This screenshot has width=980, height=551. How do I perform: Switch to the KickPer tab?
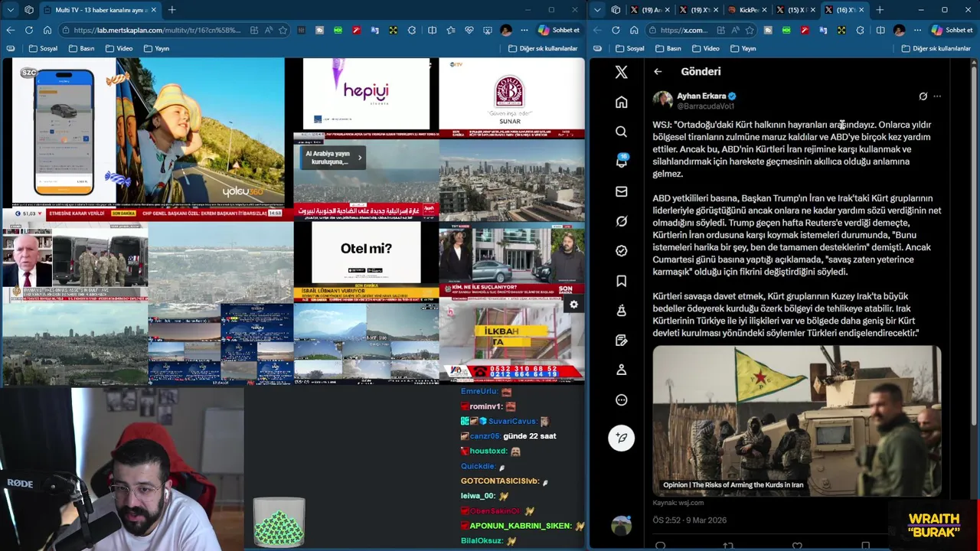pyautogui.click(x=747, y=10)
